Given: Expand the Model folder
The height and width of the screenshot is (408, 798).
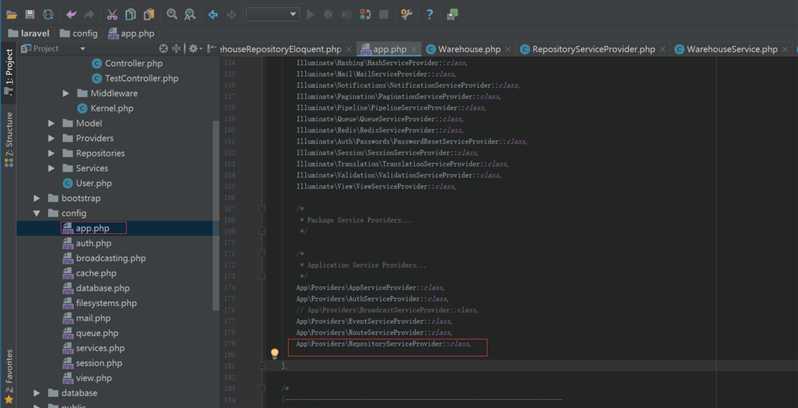Looking at the screenshot, I should (x=51, y=124).
